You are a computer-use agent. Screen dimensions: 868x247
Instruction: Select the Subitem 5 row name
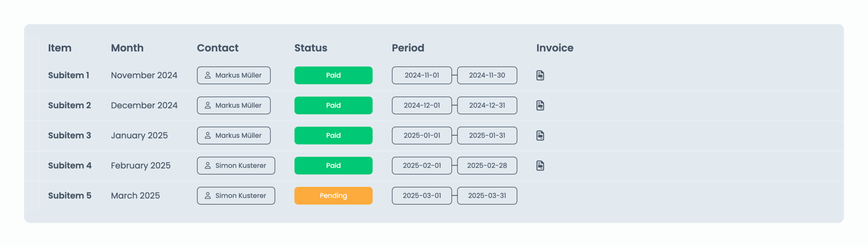(70, 195)
